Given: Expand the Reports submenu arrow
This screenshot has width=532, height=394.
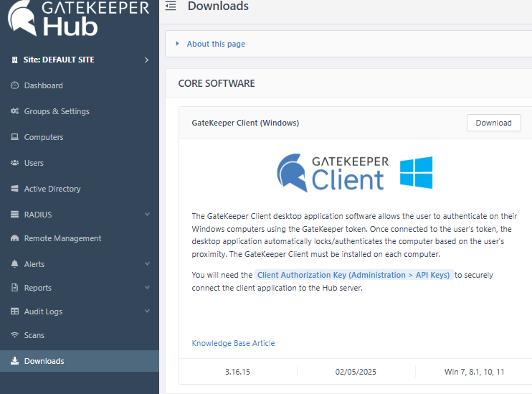Looking at the screenshot, I should coord(147,288).
